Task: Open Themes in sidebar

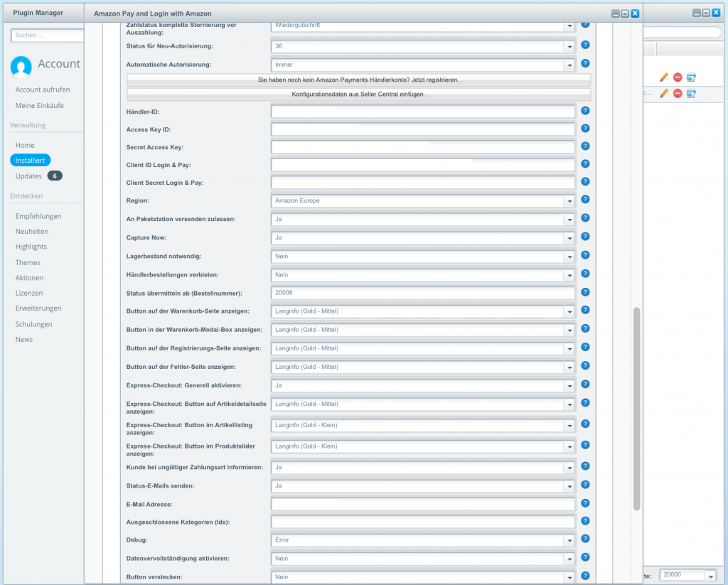Action: (x=28, y=262)
